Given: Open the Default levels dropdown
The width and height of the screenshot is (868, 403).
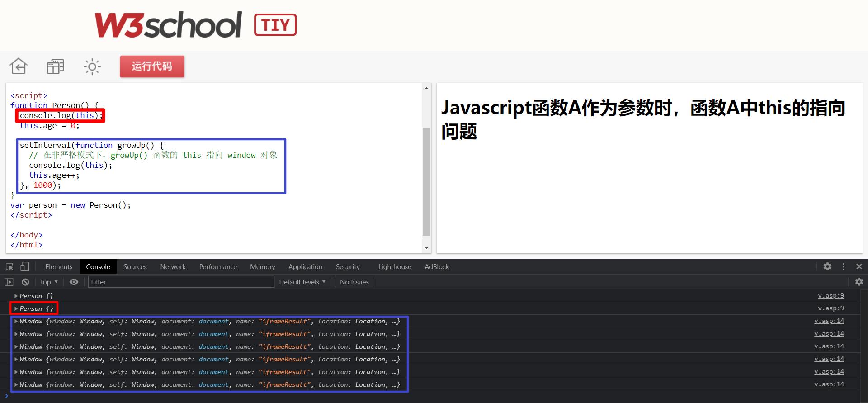Looking at the screenshot, I should [302, 282].
